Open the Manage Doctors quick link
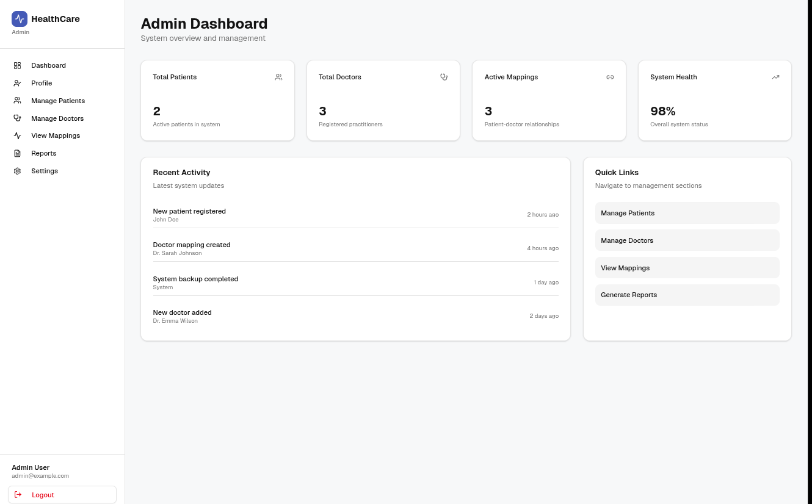Screen dimensions: 812x504 point(687,240)
